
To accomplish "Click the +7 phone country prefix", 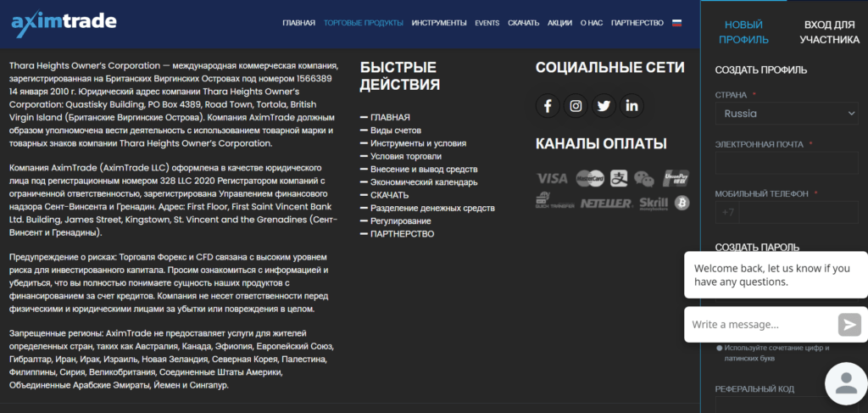I will point(727,213).
